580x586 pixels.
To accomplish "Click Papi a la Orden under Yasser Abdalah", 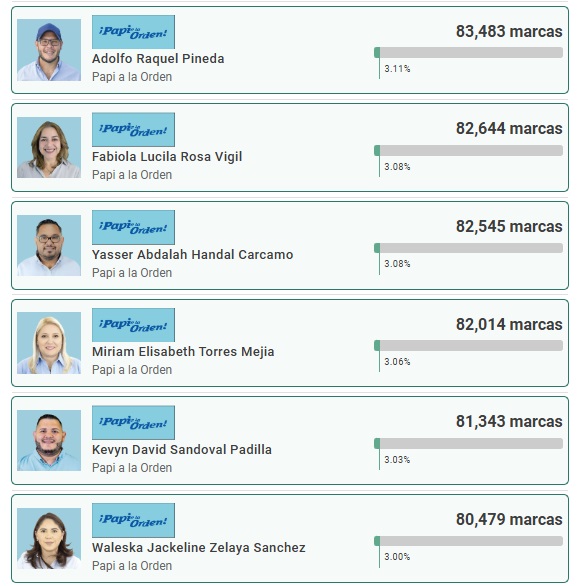I will pos(132,273).
